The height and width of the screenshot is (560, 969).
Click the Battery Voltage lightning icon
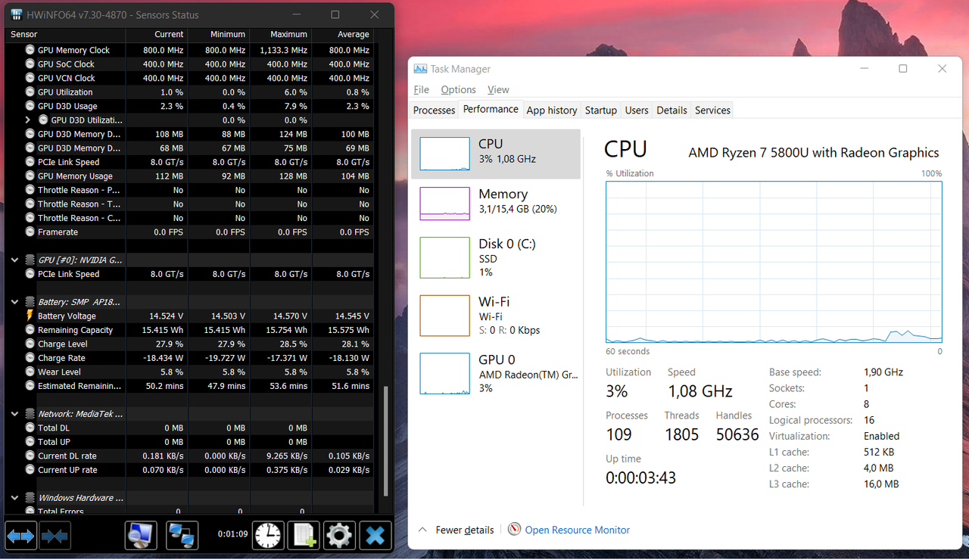click(30, 316)
